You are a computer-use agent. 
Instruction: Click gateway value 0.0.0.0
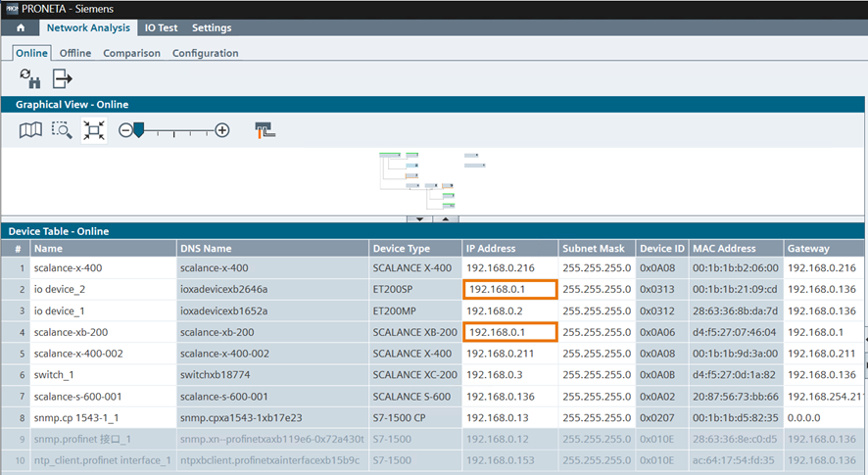click(x=803, y=417)
